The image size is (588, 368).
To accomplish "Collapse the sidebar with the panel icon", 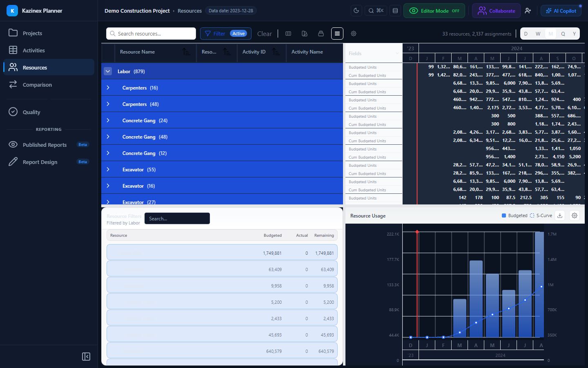I will pyautogui.click(x=86, y=357).
